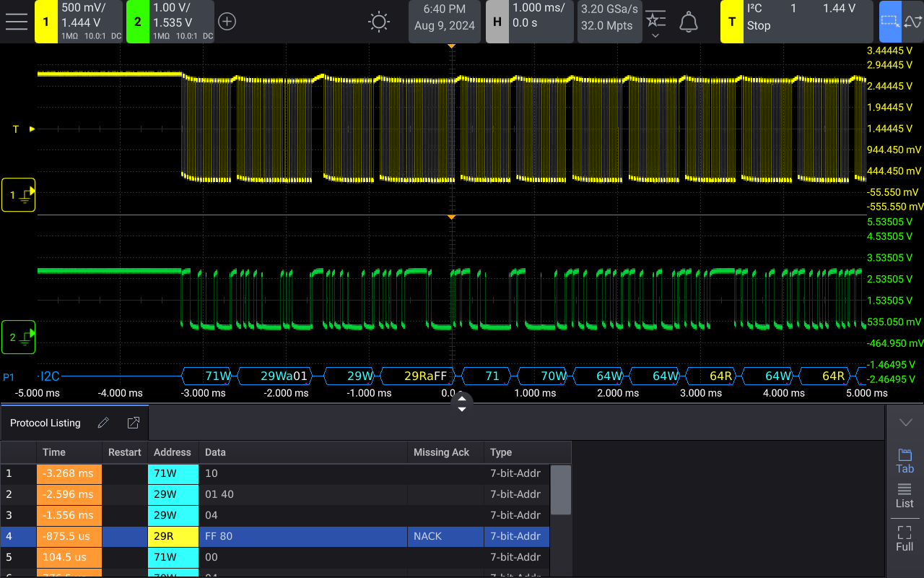This screenshot has height=578, width=924.
Task: Select decoded packet 29RaFF on bus
Action: click(419, 376)
